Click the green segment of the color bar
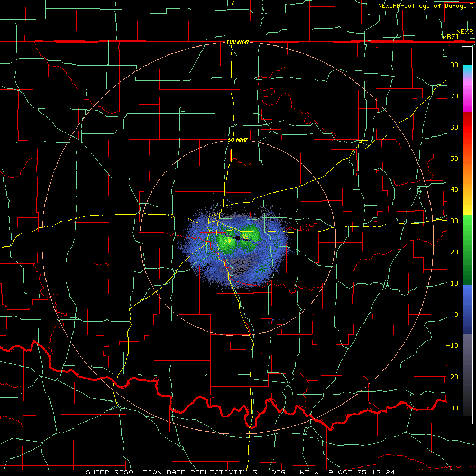 (x=467, y=250)
